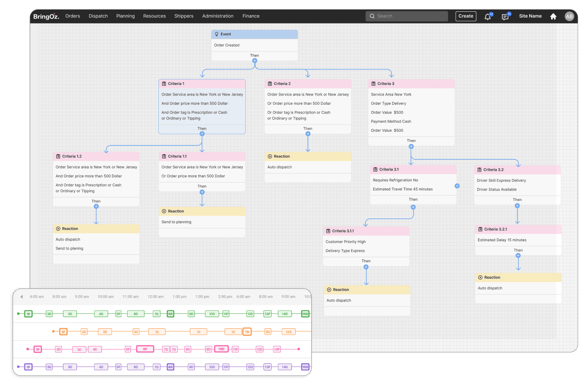588x386 pixels.
Task: Click in the Search field
Action: [x=407, y=16]
